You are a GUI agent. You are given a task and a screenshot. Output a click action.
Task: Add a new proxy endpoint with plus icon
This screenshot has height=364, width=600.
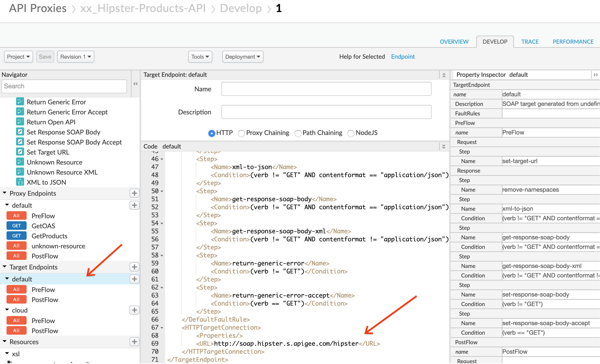tap(134, 193)
